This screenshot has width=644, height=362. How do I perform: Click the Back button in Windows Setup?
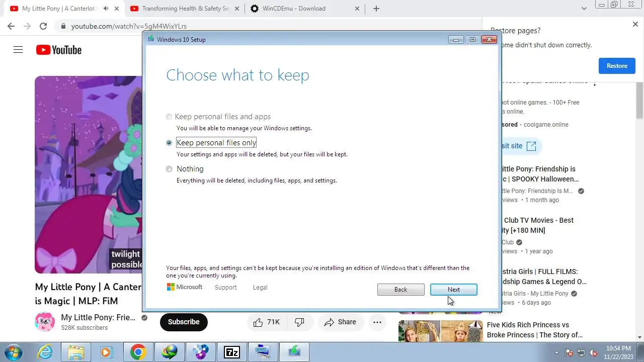coord(400,290)
